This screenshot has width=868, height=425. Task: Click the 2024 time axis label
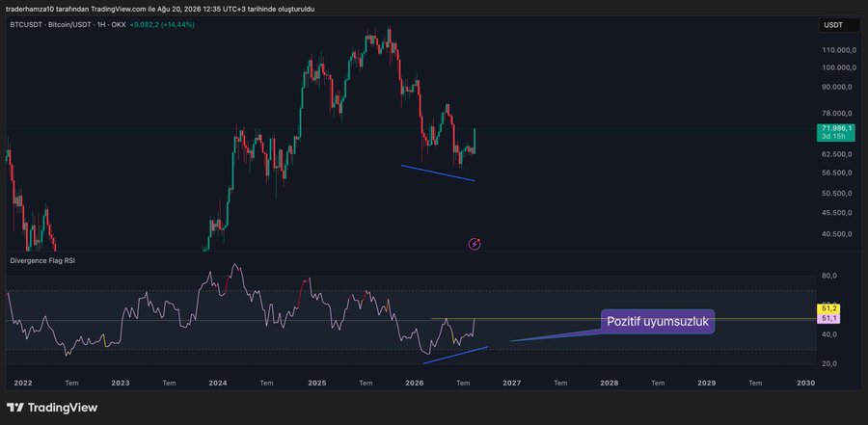click(218, 383)
